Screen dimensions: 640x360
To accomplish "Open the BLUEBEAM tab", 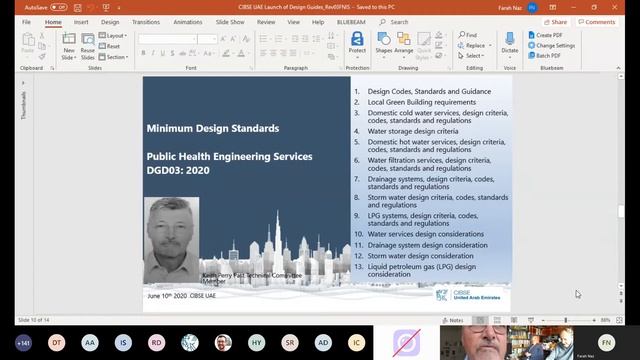I will [x=351, y=22].
